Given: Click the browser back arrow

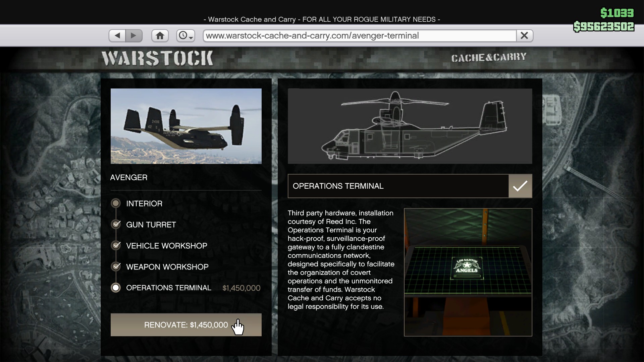Looking at the screenshot, I should (117, 36).
